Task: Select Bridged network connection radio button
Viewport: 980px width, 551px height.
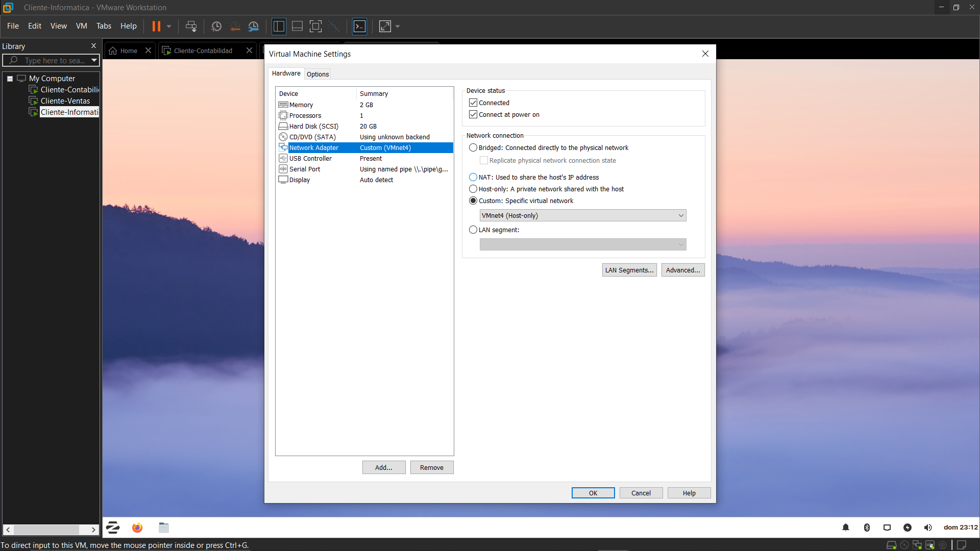Action: point(473,148)
